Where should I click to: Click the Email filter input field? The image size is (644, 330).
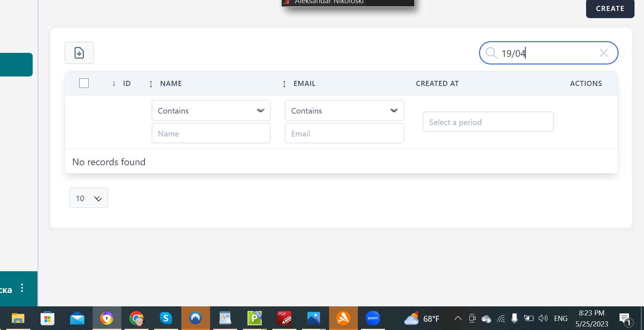pyautogui.click(x=344, y=133)
